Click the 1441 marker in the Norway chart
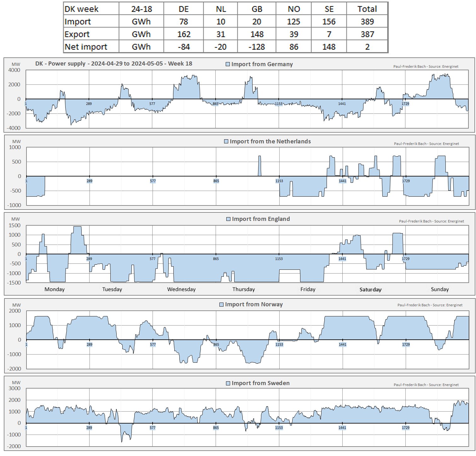This screenshot has height=456, width=476. click(342, 344)
